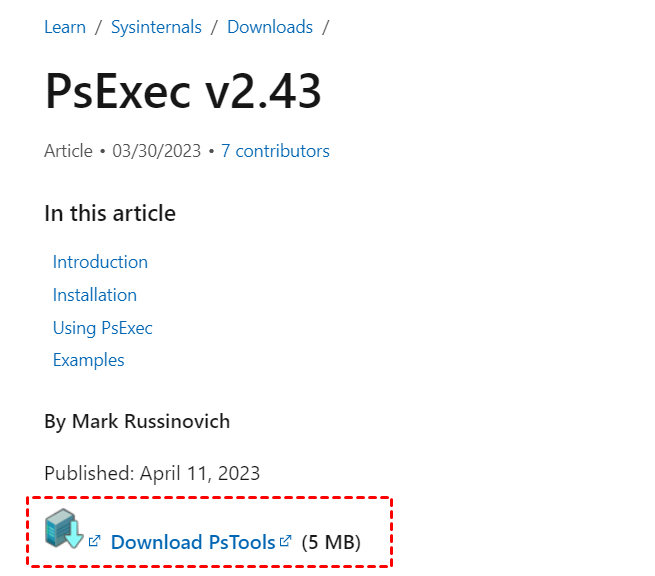Jump to the Introduction section
Image resolution: width=655 pixels, height=576 pixels.
(x=100, y=262)
